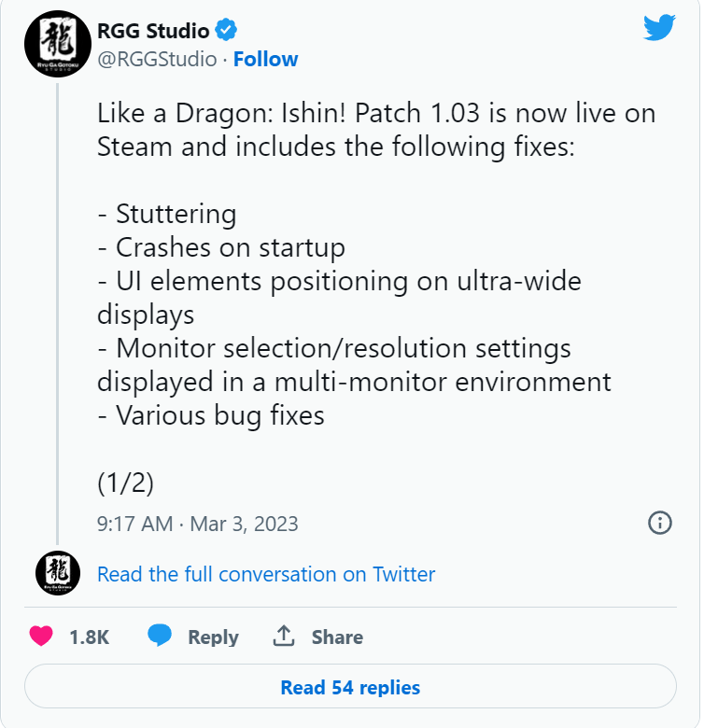Click the Share text label
The width and height of the screenshot is (704, 728).
337,637
